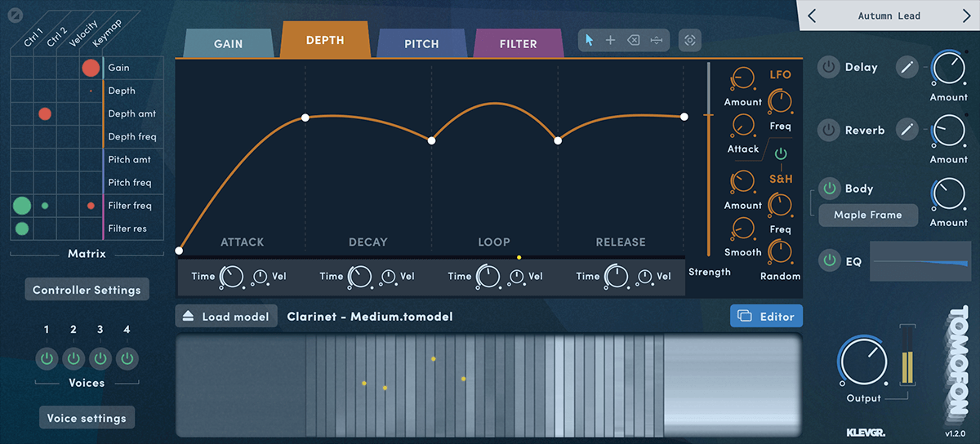The width and height of the screenshot is (980, 444).
Task: Open the Delay edit pencil icon
Action: click(907, 67)
